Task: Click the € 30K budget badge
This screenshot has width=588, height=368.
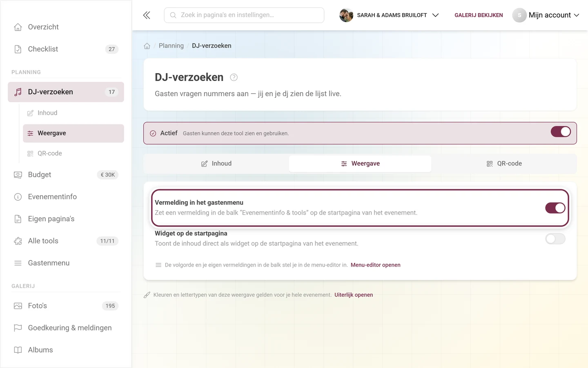Action: click(108, 175)
